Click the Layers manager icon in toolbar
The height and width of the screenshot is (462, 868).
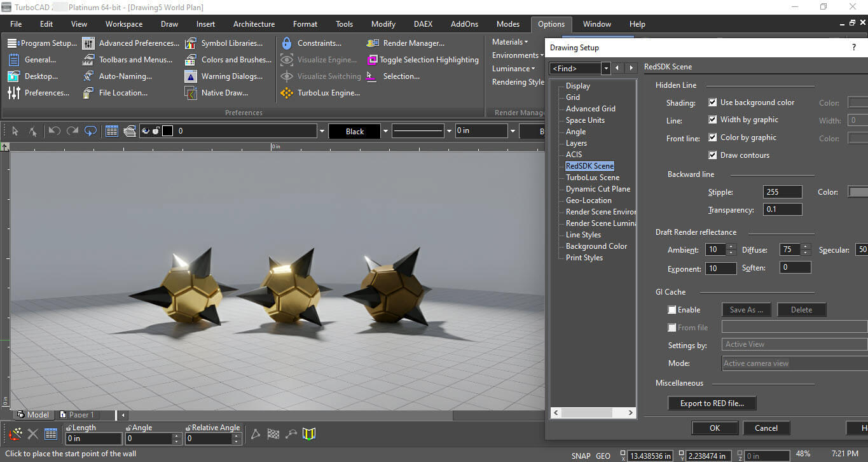[130, 131]
